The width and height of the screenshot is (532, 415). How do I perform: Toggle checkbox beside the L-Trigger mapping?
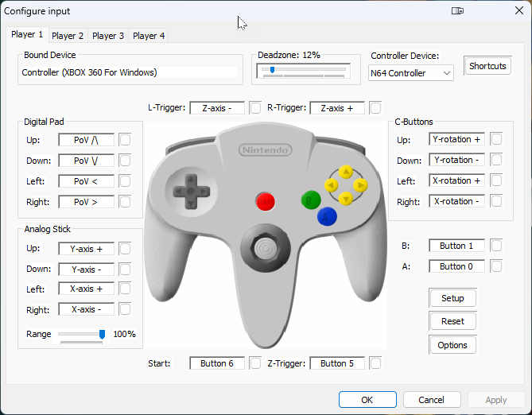click(255, 107)
